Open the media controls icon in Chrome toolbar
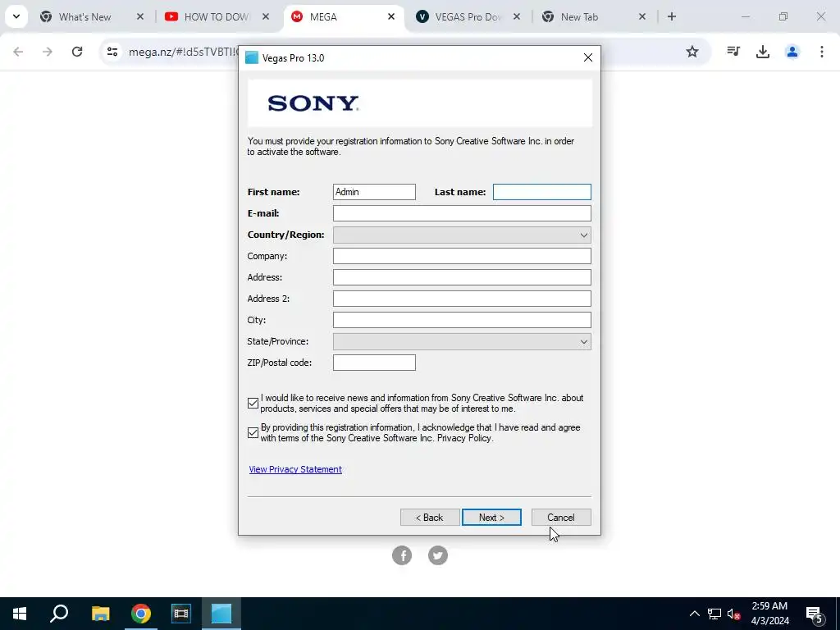This screenshot has width=840, height=630. (x=733, y=52)
